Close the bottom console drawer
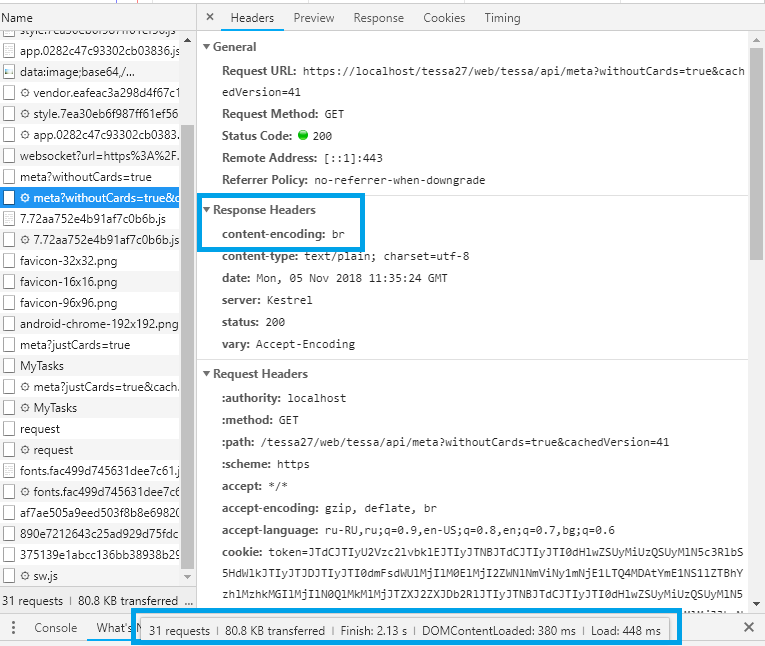Image resolution: width=765 pixels, height=646 pixels. click(x=749, y=627)
